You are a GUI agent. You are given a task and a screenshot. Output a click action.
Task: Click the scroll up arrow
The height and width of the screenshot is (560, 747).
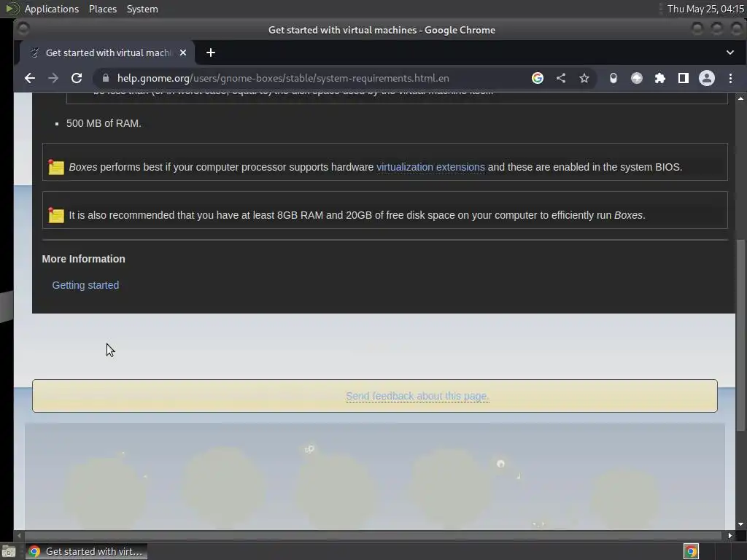(x=740, y=98)
